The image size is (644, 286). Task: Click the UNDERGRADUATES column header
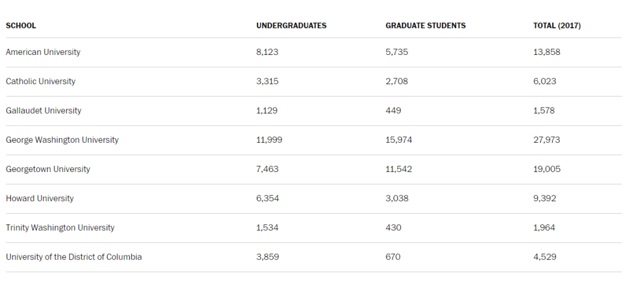tap(291, 26)
